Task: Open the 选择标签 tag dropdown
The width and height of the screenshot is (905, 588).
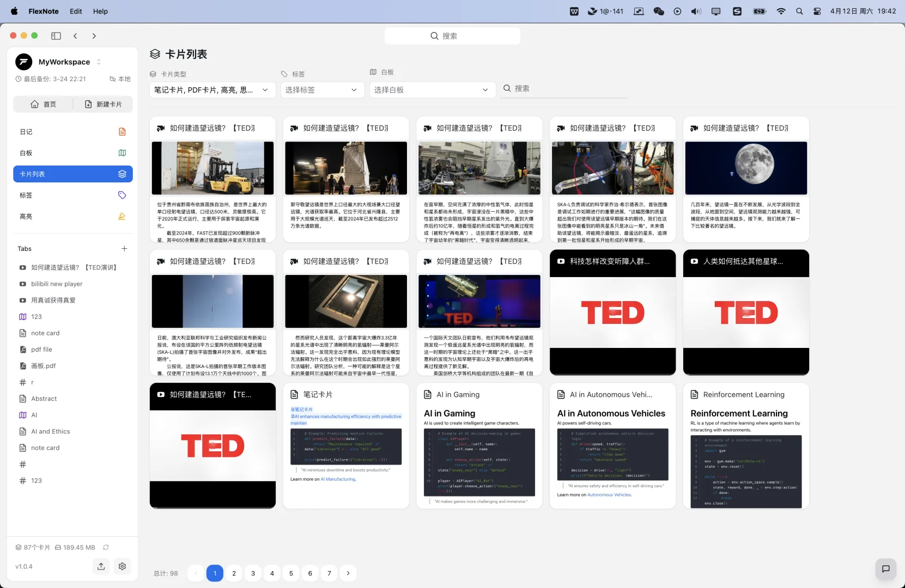Action: (x=322, y=90)
